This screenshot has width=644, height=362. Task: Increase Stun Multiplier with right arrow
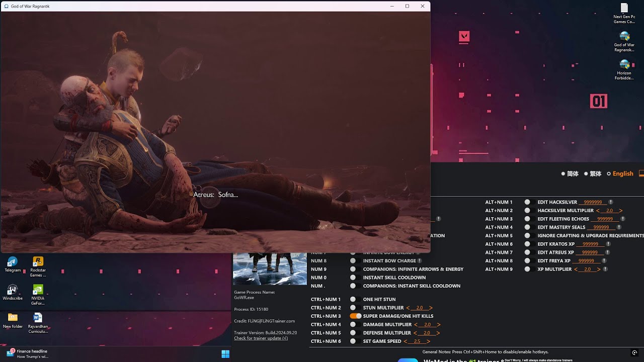tap(431, 308)
